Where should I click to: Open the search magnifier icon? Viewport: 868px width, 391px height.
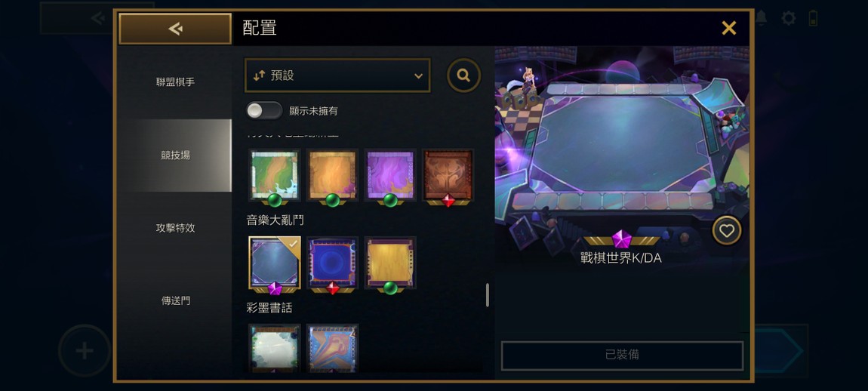463,75
